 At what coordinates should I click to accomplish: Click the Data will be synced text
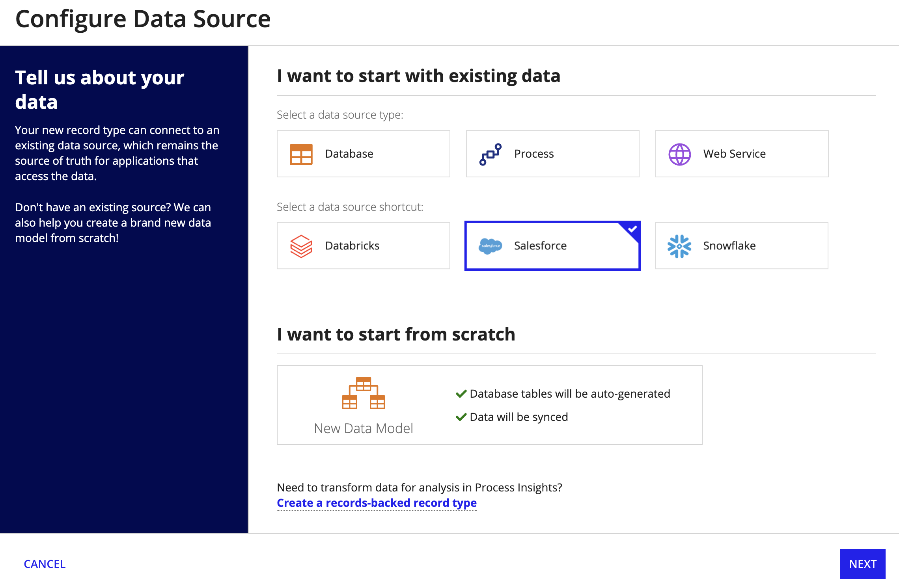(519, 417)
